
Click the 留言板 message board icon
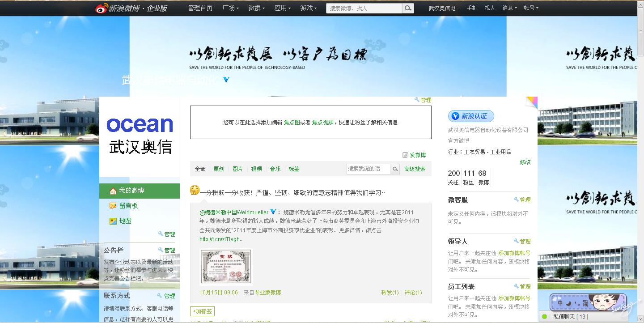[x=113, y=206]
